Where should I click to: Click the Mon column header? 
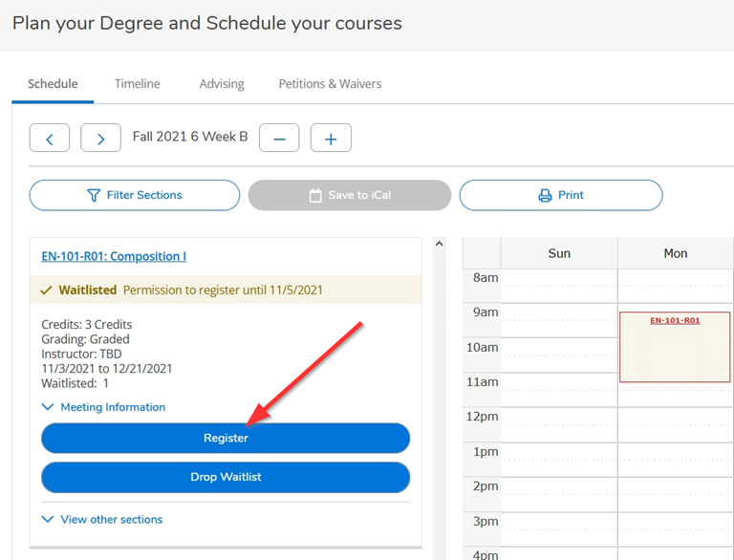tap(676, 253)
